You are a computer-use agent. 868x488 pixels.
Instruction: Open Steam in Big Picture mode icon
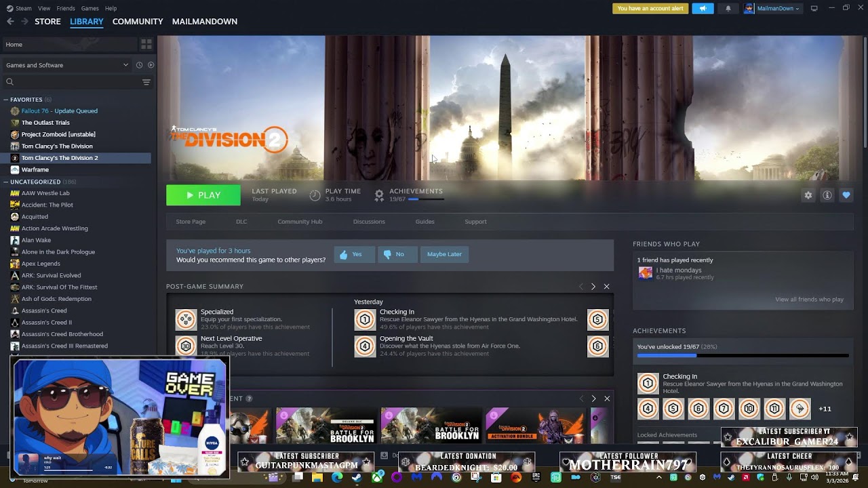tap(814, 8)
